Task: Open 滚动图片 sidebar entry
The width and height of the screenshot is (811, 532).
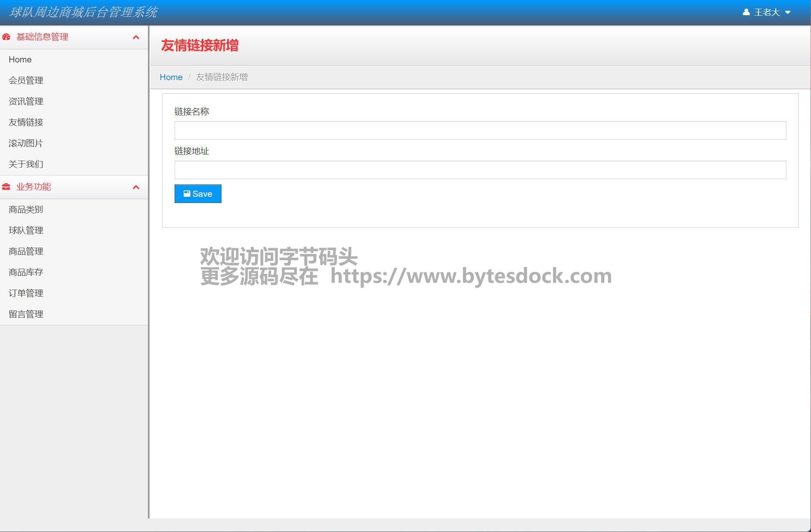Action: (26, 143)
